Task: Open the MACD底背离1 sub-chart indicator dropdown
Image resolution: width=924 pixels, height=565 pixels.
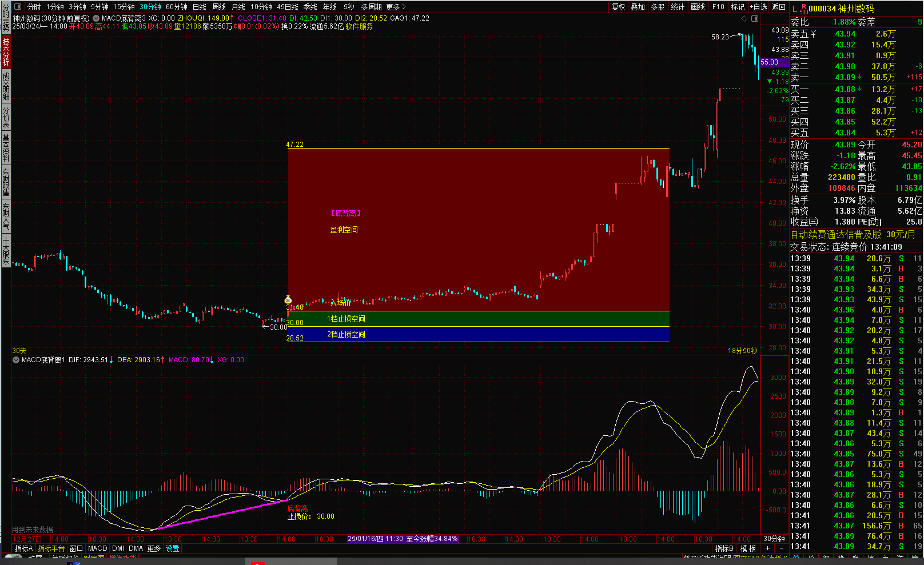Action: pos(16,360)
